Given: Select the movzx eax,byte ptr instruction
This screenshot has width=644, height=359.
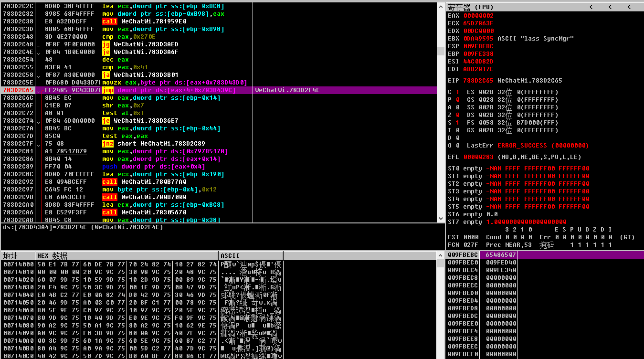Looking at the screenshot, I should pyautogui.click(x=175, y=83).
